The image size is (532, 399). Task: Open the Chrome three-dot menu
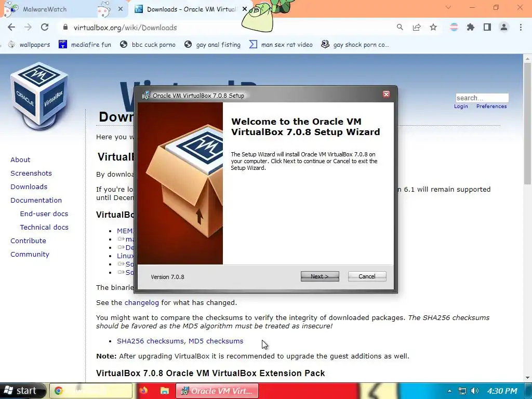pyautogui.click(x=521, y=28)
